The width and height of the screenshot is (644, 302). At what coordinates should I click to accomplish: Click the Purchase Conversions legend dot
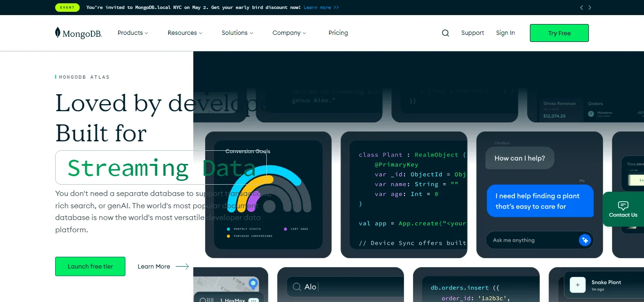229,236
